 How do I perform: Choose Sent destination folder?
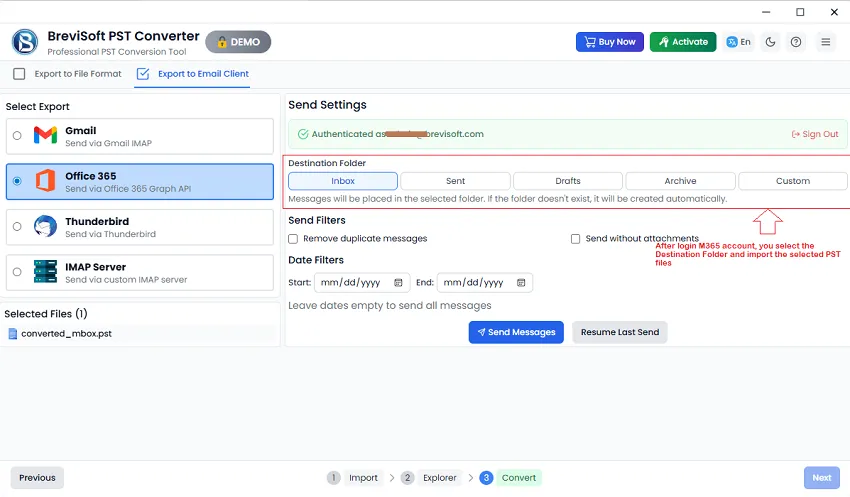point(455,181)
